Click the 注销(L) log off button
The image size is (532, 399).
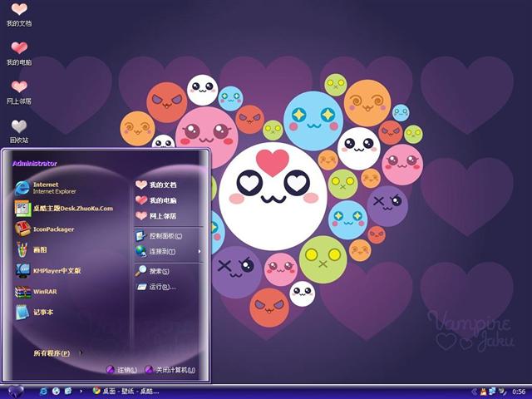click(x=122, y=370)
